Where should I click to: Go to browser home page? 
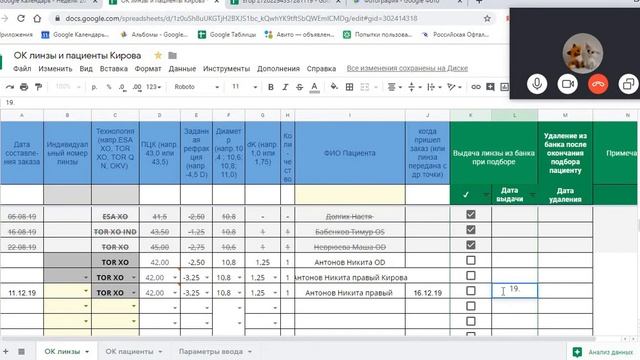tap(37, 18)
